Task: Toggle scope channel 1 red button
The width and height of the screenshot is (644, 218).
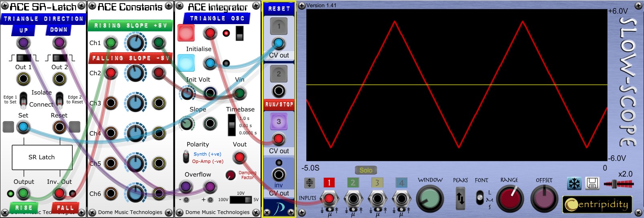Action: (329, 183)
